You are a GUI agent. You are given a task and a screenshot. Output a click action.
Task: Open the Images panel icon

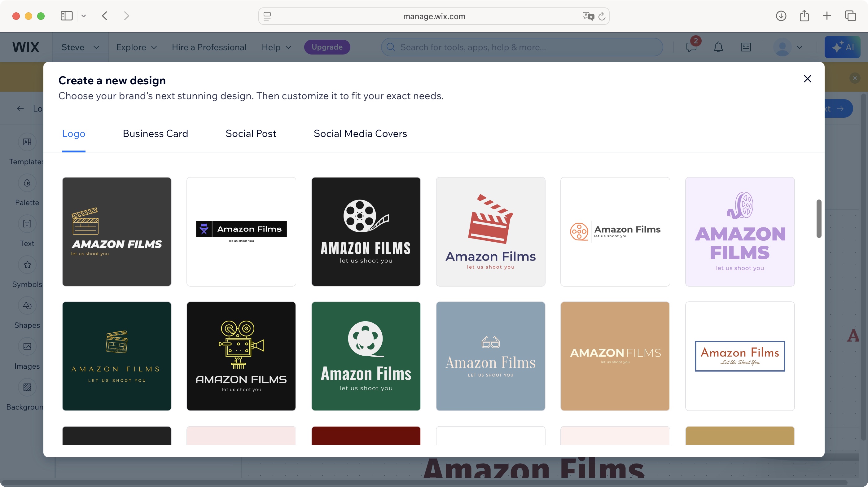coord(27,346)
